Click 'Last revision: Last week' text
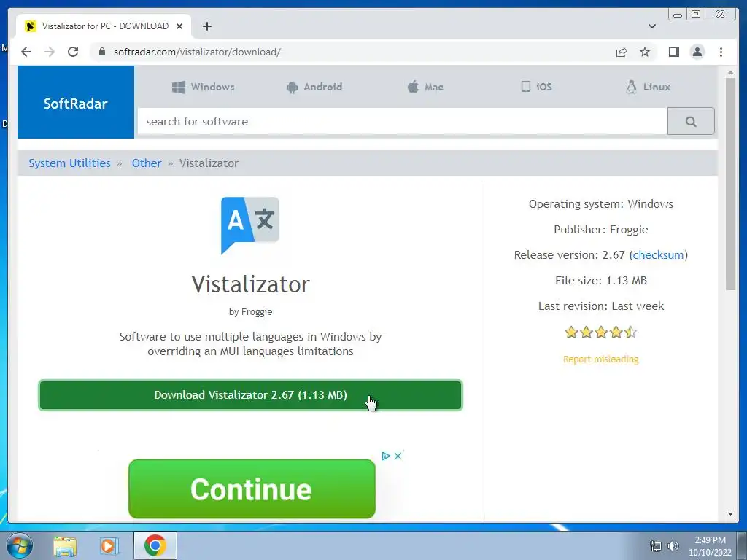The width and height of the screenshot is (747, 560). [x=601, y=306]
